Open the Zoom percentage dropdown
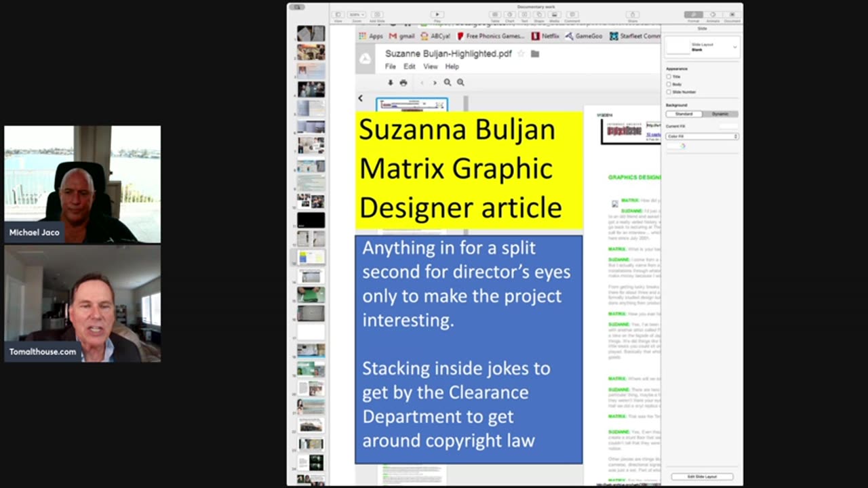Image resolution: width=868 pixels, height=488 pixels. pos(356,14)
